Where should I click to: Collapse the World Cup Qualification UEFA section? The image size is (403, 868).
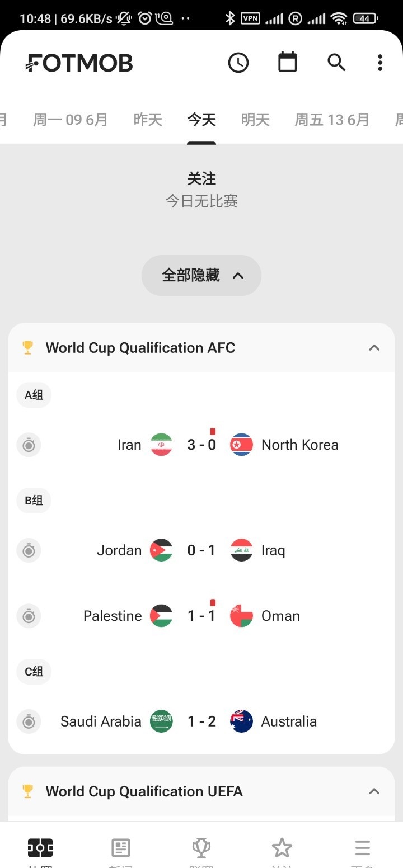point(374,791)
